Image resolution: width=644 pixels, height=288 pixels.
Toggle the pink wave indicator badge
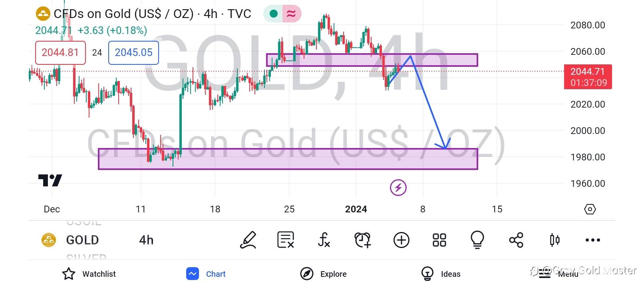pos(291,14)
